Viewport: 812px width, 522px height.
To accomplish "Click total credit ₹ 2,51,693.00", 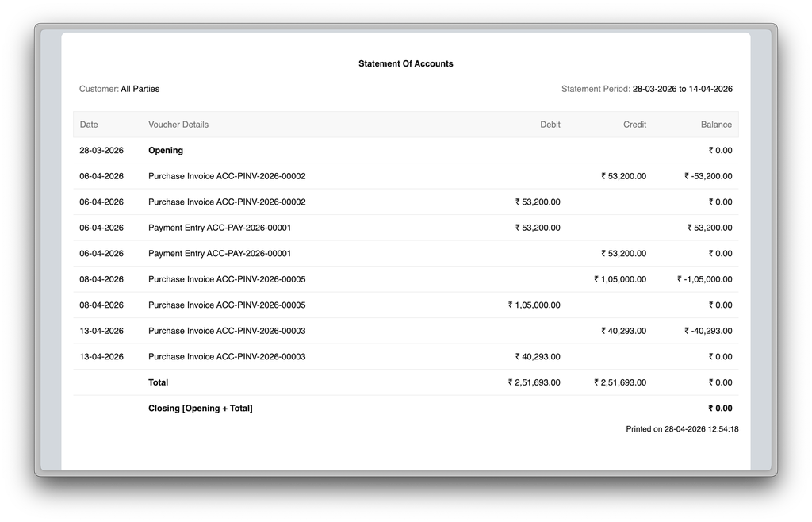I will pos(619,382).
